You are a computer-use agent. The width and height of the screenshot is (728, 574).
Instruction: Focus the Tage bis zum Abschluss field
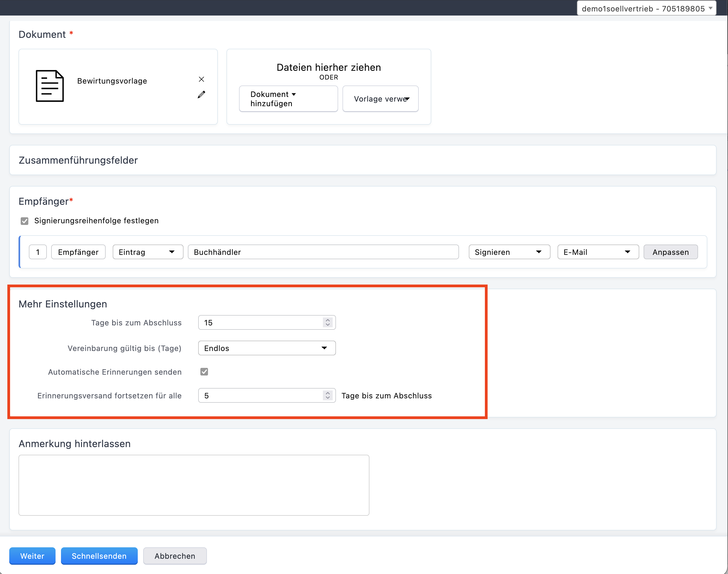(x=267, y=323)
